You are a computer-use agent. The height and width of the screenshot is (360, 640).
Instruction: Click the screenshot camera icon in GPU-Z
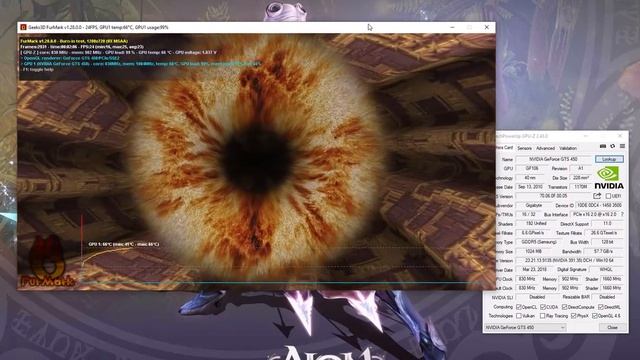tap(603, 146)
